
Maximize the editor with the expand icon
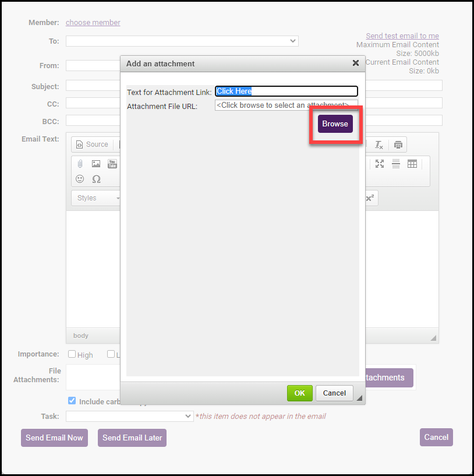point(379,164)
